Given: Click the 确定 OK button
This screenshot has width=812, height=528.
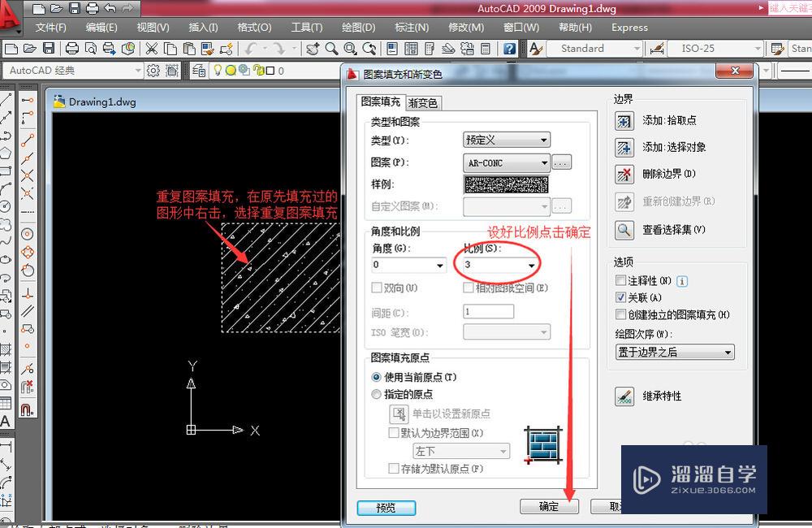Looking at the screenshot, I should point(549,507).
